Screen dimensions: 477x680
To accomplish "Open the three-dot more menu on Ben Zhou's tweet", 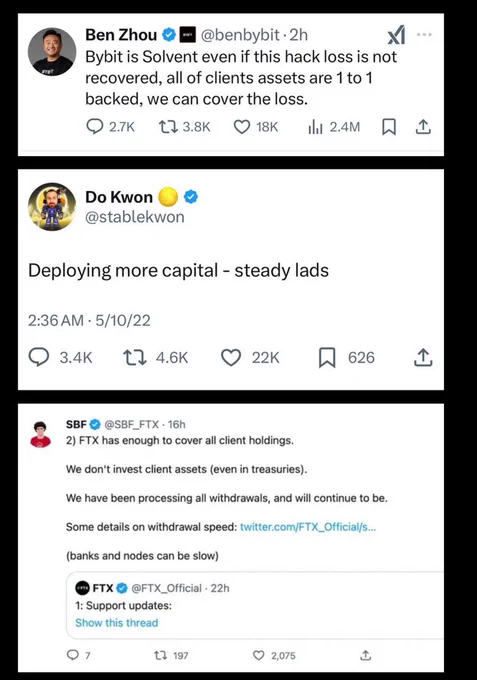I will click(x=424, y=34).
